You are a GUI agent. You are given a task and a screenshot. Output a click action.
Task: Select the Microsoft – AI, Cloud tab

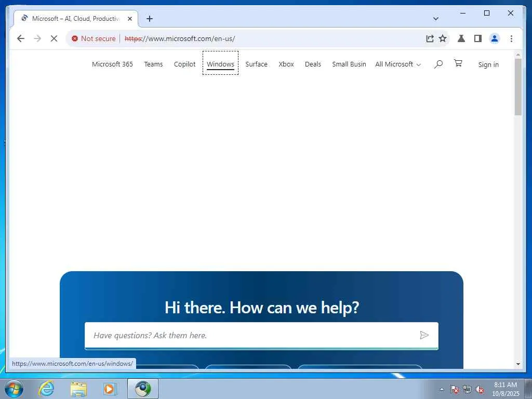[76, 19]
